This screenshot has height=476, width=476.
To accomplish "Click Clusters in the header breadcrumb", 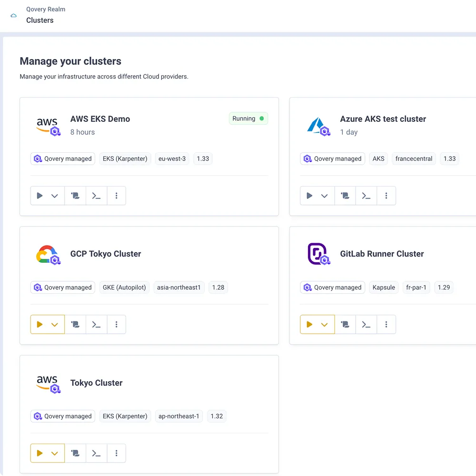I will click(x=40, y=20).
